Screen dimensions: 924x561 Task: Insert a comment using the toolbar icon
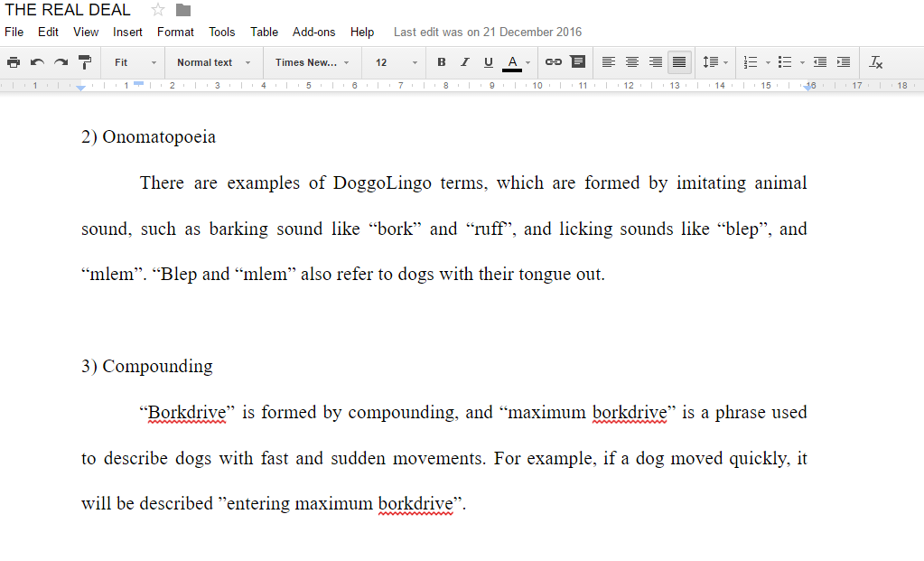(578, 61)
